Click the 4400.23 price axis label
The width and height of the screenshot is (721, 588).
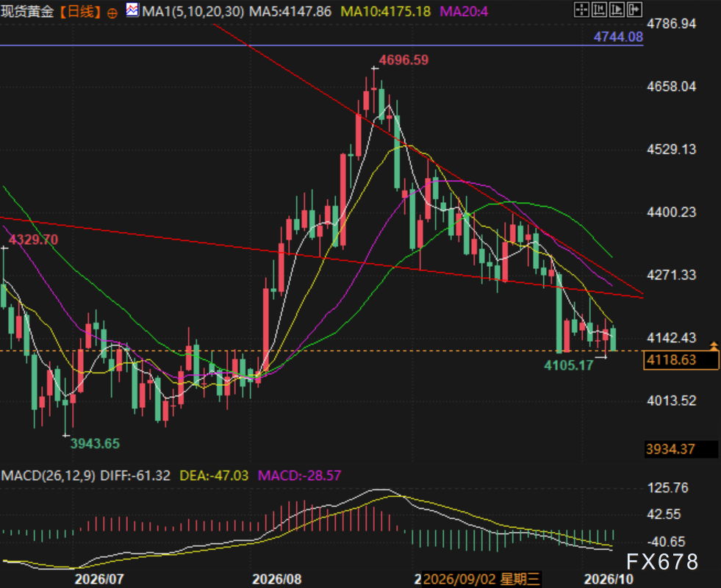pyautogui.click(x=671, y=212)
